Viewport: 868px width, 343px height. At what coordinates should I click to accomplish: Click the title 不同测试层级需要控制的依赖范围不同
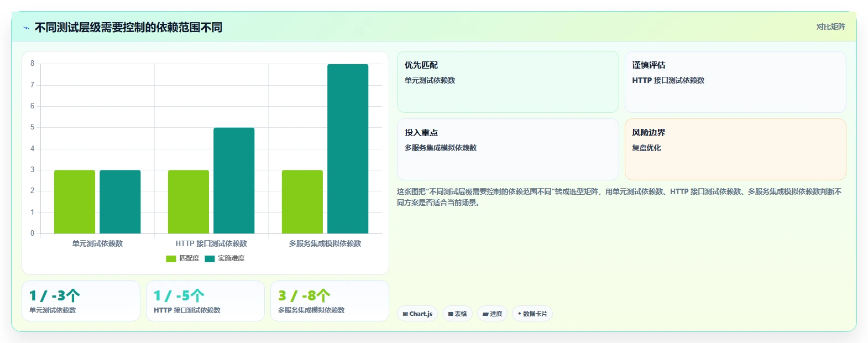tap(128, 27)
